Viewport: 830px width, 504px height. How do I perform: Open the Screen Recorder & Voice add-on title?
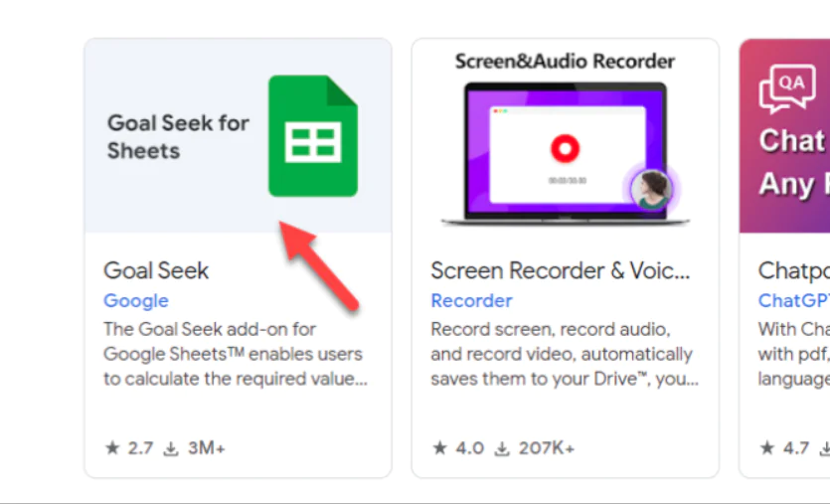tap(560, 270)
